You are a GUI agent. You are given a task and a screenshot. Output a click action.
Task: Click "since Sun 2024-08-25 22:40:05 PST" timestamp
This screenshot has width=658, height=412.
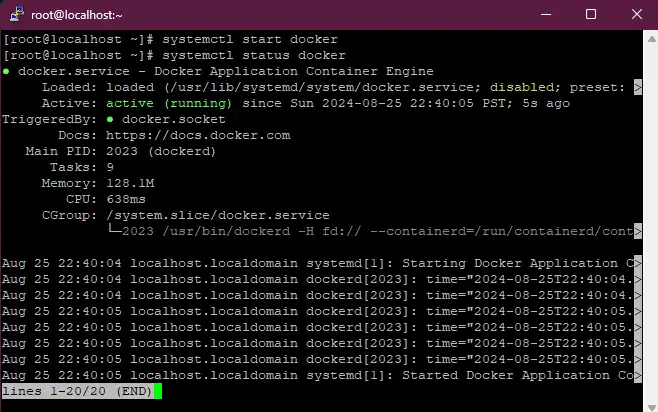(377, 103)
